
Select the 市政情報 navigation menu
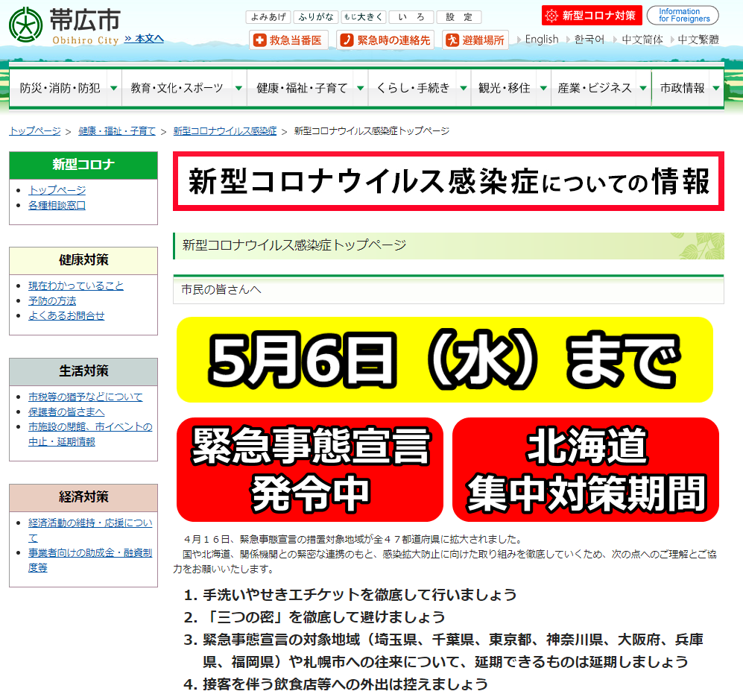(x=682, y=86)
